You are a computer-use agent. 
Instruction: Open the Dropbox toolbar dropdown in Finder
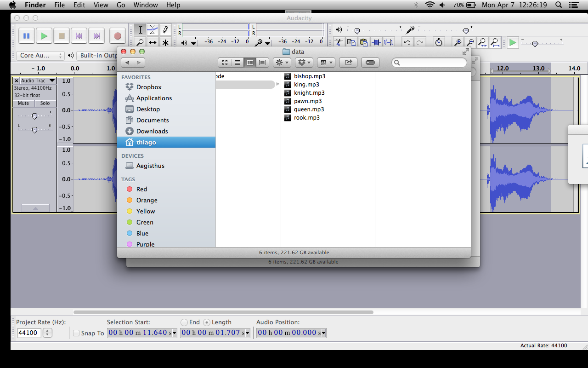pos(303,62)
